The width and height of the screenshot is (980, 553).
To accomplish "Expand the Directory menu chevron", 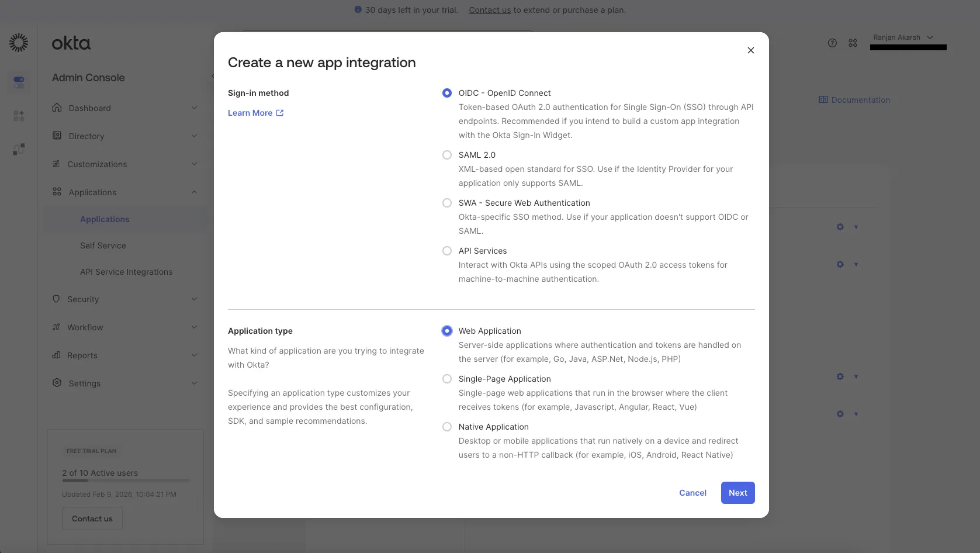I will [x=194, y=136].
